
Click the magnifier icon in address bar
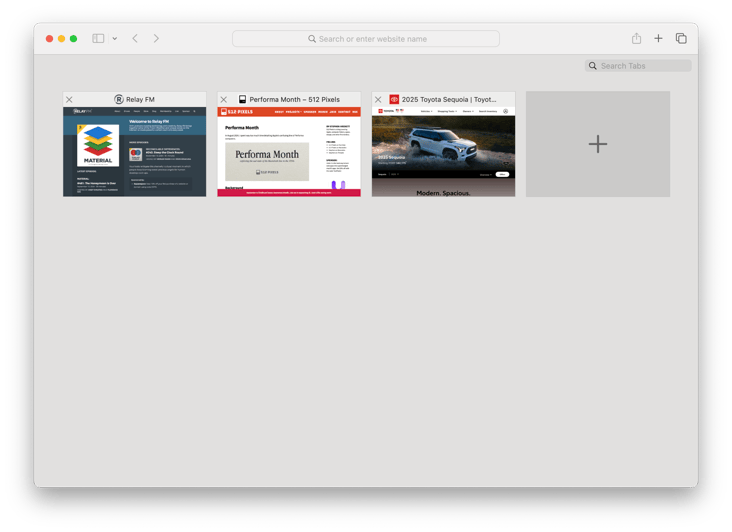coord(312,39)
